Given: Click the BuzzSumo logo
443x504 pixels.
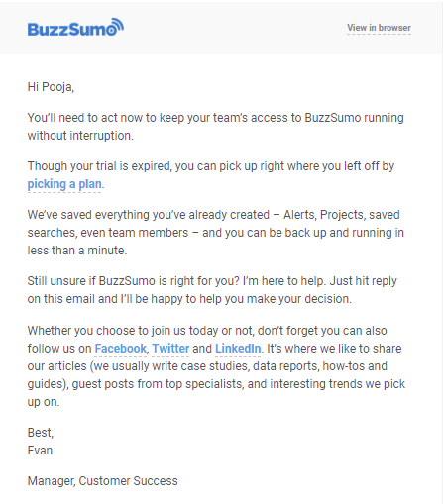Looking at the screenshot, I should [75, 28].
